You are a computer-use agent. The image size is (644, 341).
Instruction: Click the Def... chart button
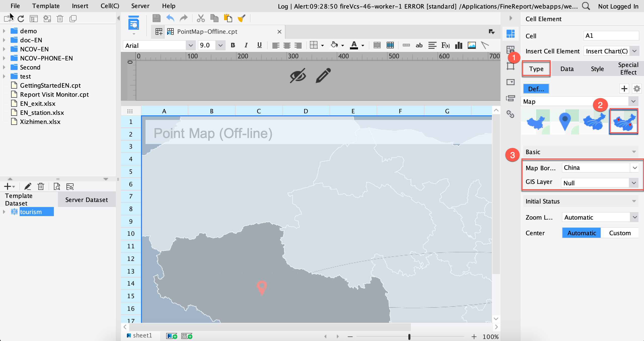click(536, 89)
